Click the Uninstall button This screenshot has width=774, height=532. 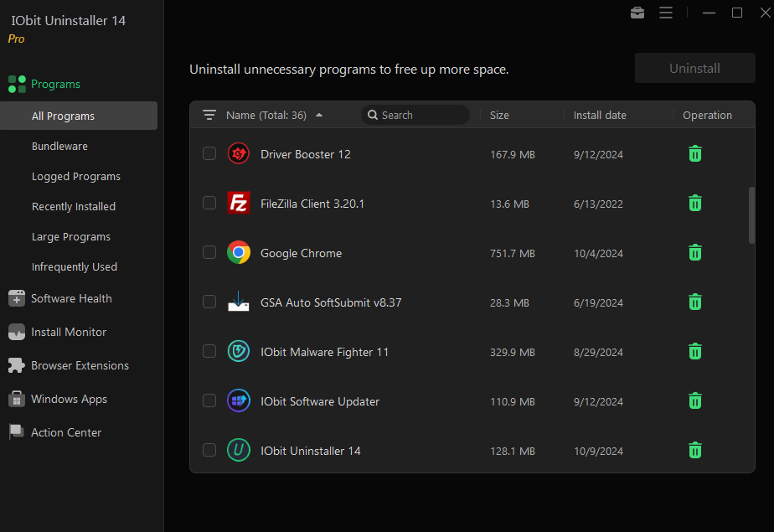click(x=694, y=68)
